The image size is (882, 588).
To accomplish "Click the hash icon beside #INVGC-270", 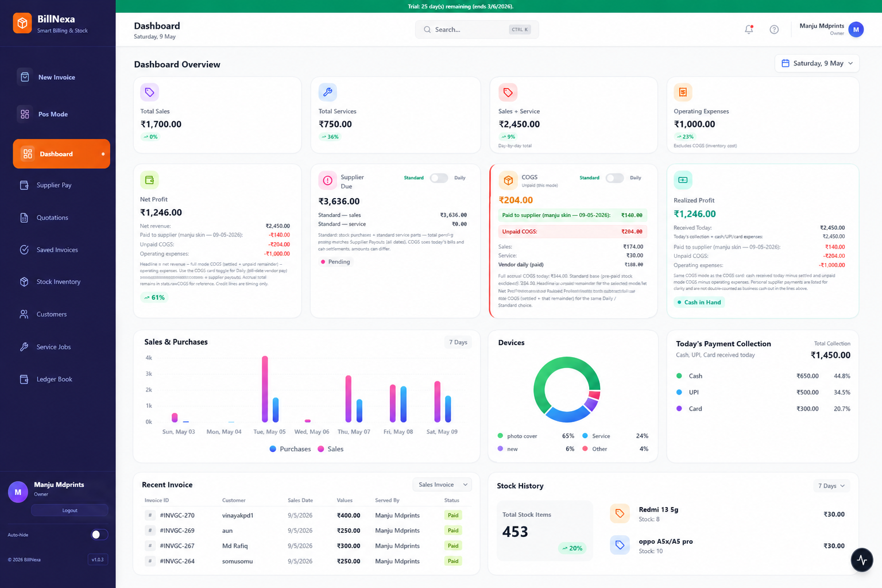I will tap(150, 515).
